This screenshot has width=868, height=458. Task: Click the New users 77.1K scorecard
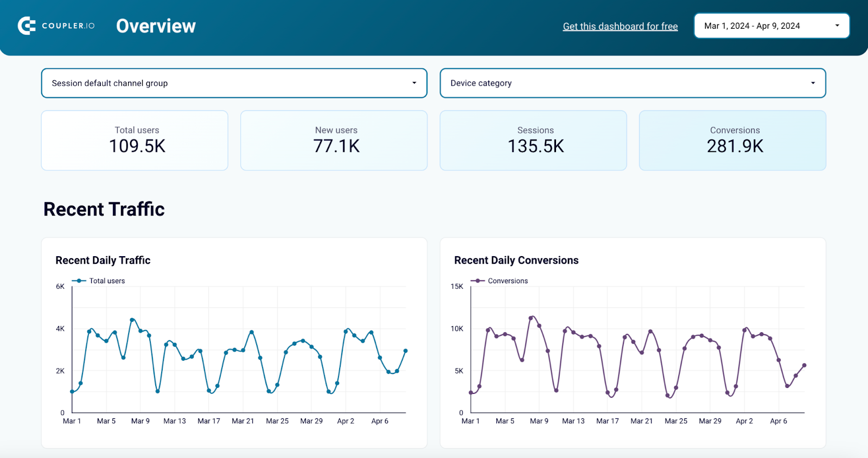(334, 141)
